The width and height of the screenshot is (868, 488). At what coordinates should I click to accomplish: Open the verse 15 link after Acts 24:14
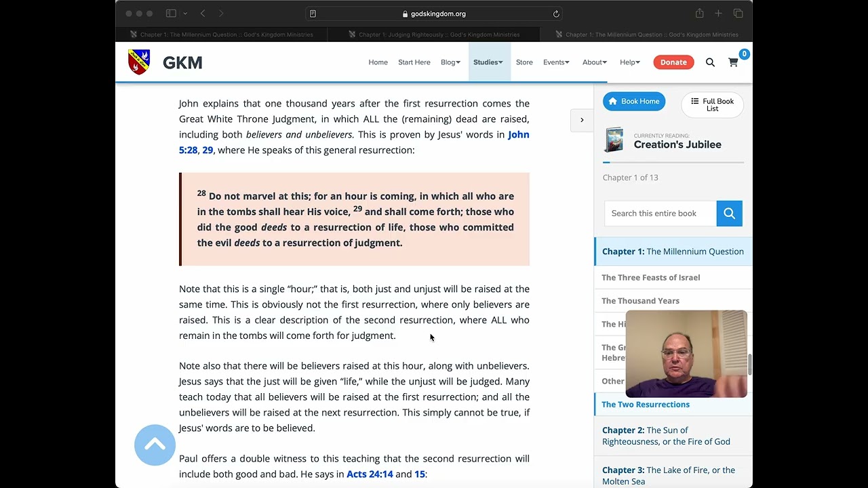pos(420,474)
